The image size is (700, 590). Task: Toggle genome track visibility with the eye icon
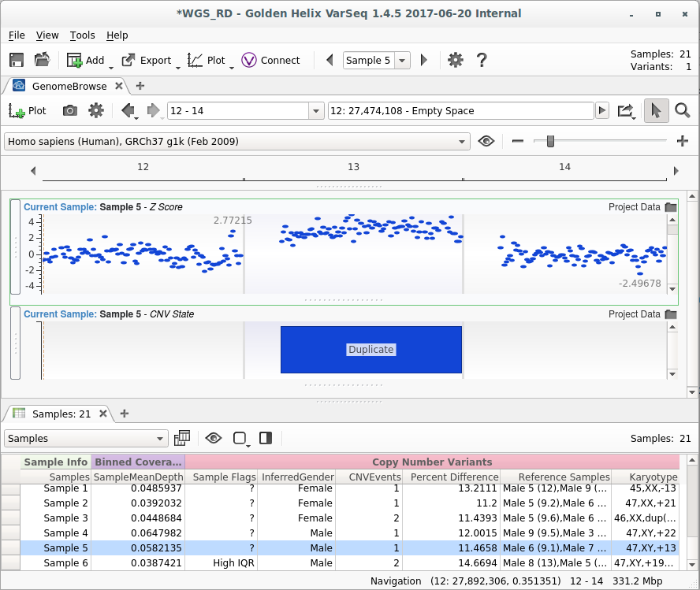486,141
